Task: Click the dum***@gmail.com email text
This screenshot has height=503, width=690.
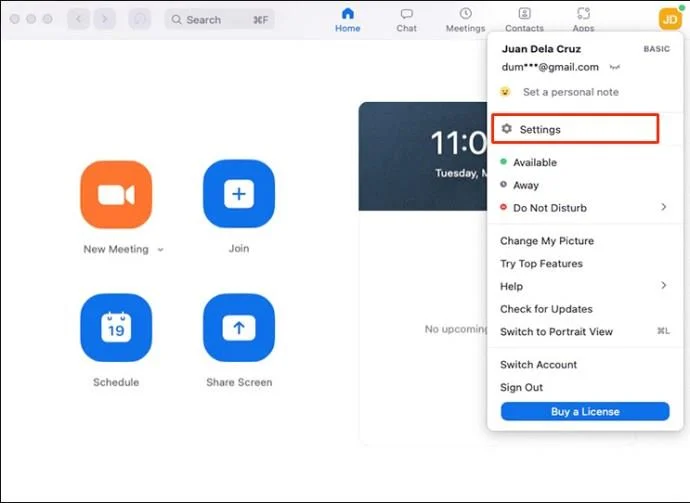Action: pyautogui.click(x=550, y=67)
